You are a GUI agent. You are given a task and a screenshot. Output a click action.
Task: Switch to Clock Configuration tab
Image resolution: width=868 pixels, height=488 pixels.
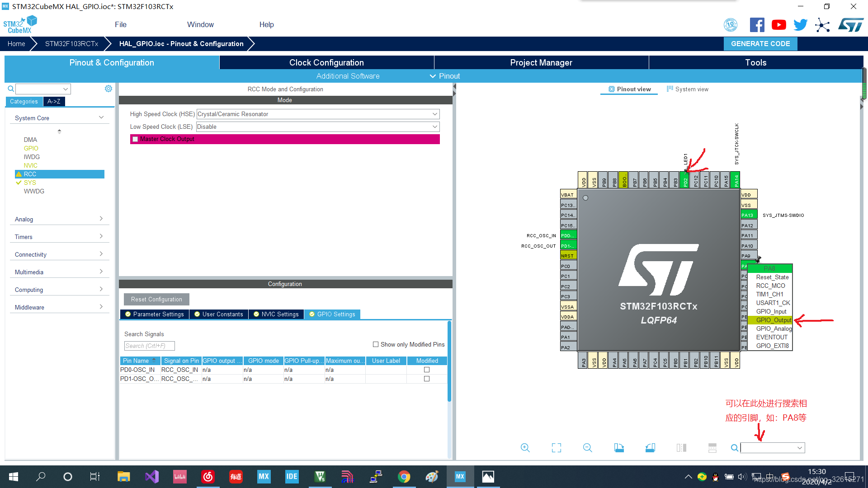(326, 62)
